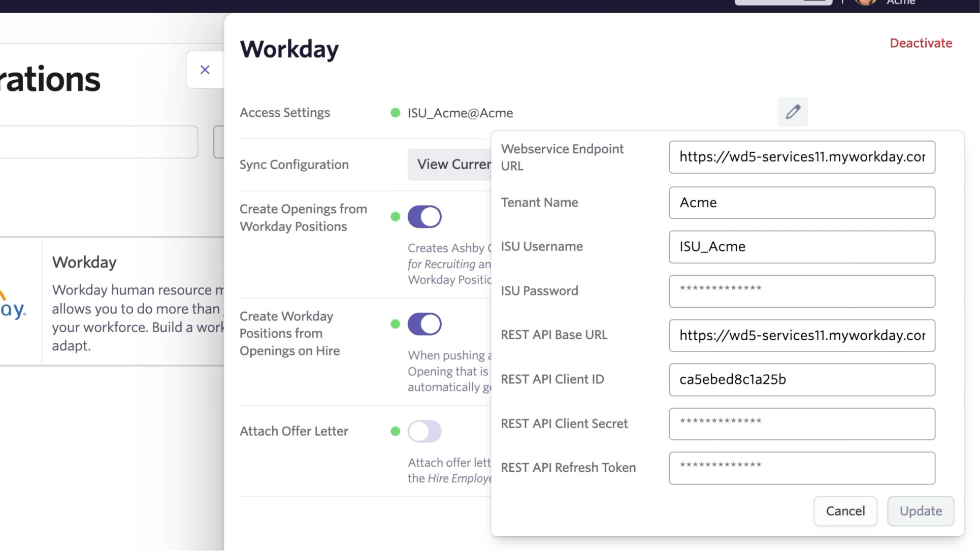980x551 pixels.
Task: Click the ISU Password field
Action: [x=801, y=291]
